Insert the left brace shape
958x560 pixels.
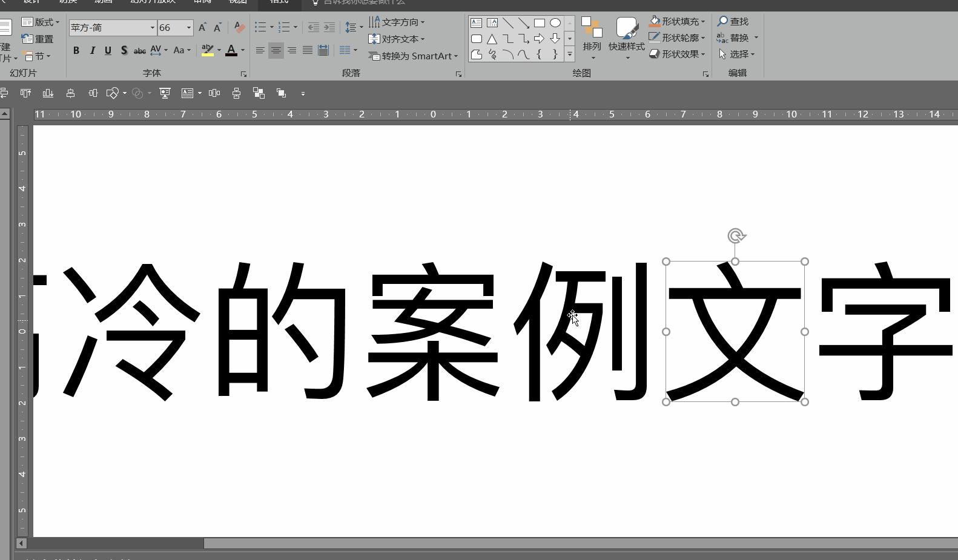point(539,54)
